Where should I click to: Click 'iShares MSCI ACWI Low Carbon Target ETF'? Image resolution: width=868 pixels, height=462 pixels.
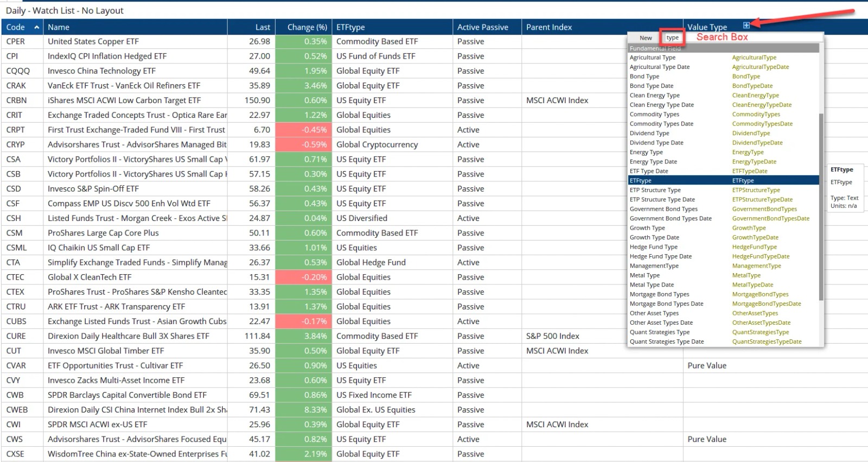click(x=124, y=100)
